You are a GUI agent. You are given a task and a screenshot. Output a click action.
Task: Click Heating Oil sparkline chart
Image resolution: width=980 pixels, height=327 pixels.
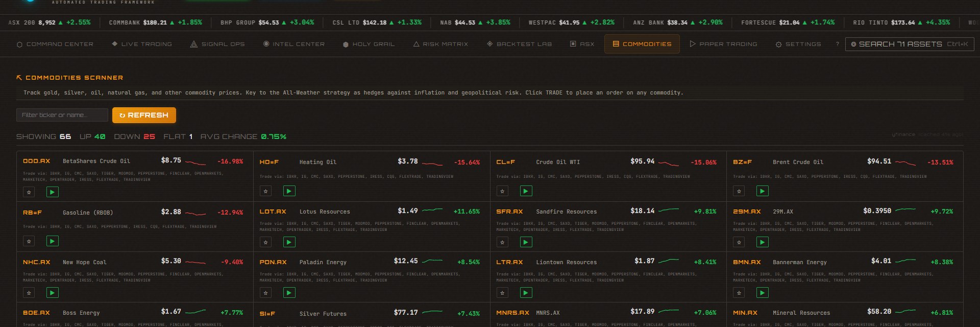(433, 163)
